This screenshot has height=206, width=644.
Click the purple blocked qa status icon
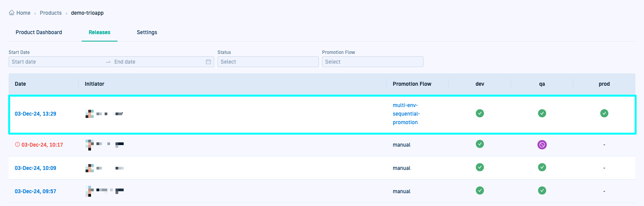click(542, 145)
